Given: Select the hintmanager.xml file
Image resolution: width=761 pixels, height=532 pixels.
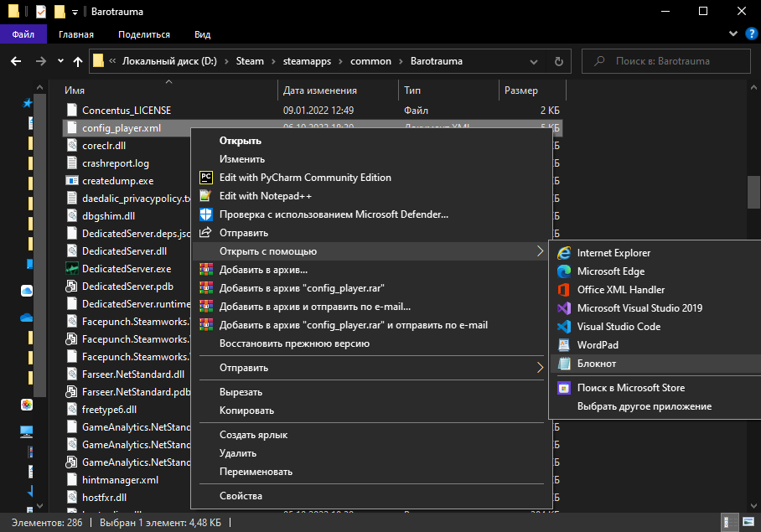Looking at the screenshot, I should [121, 480].
